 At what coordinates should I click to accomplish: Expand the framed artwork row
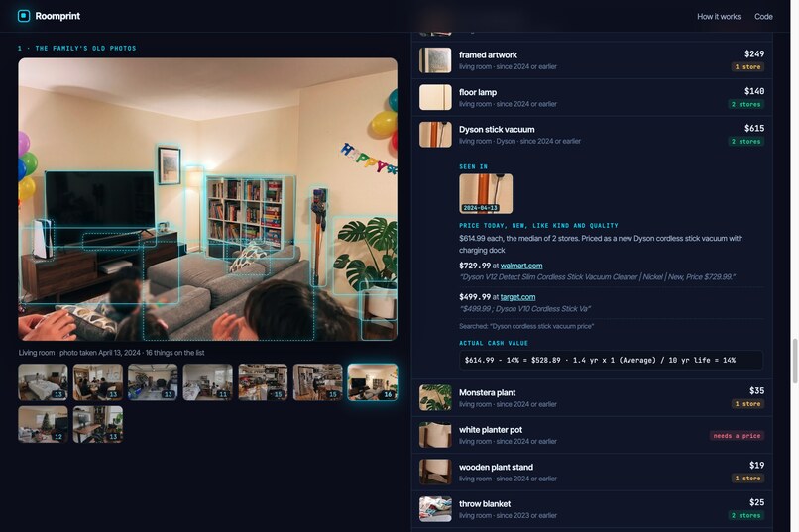coord(592,60)
